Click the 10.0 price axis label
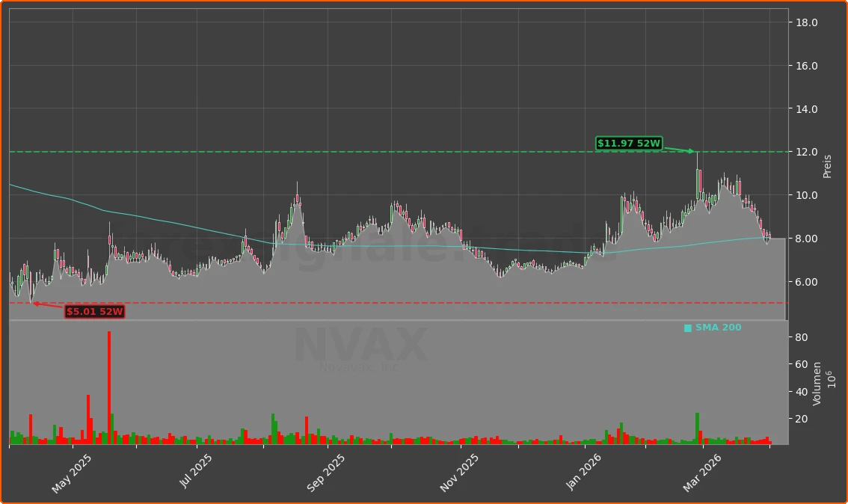The height and width of the screenshot is (504, 848). point(806,195)
